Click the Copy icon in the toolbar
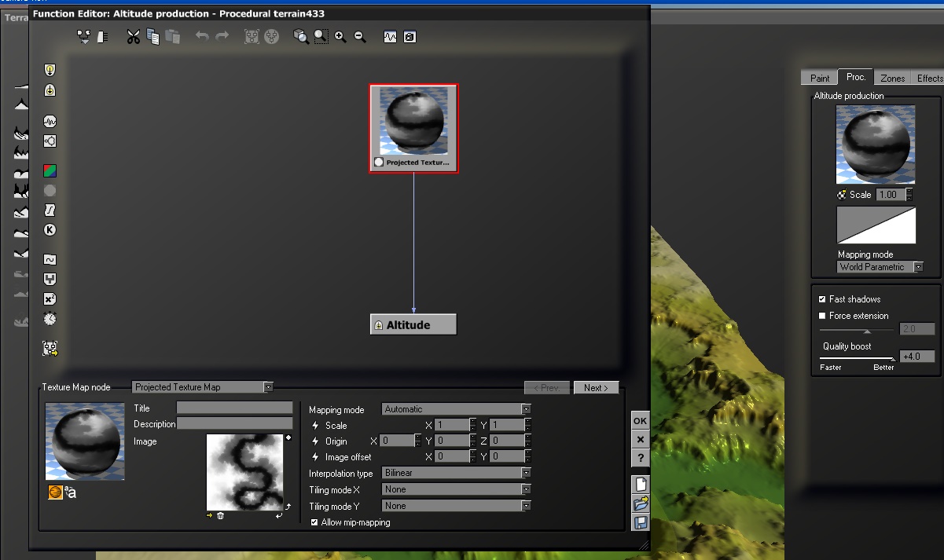944x560 pixels. pyautogui.click(x=153, y=36)
